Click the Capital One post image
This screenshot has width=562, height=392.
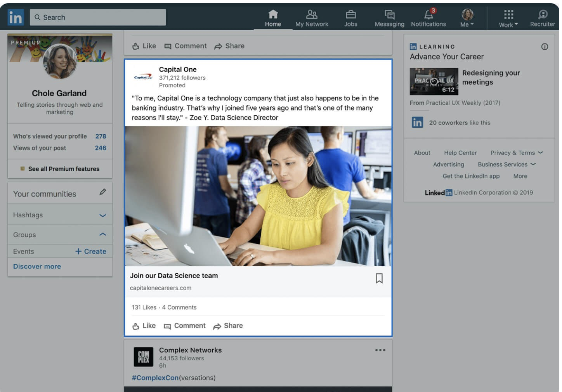pos(258,196)
